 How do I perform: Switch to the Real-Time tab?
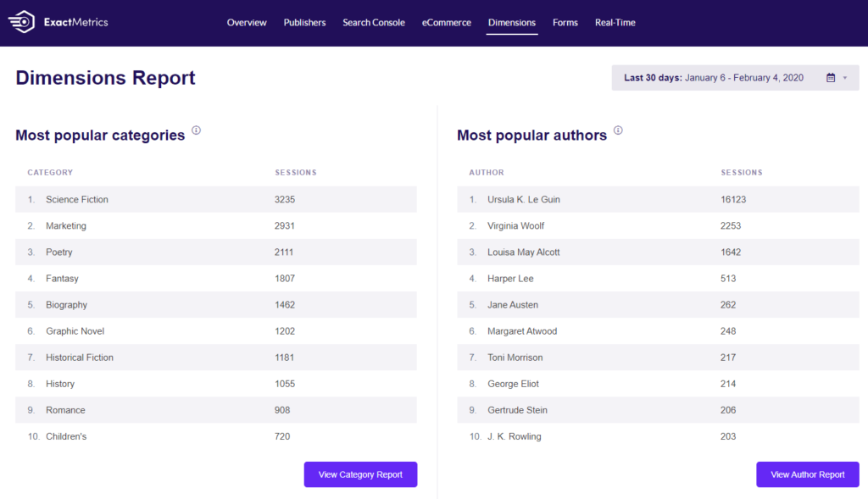(x=615, y=23)
